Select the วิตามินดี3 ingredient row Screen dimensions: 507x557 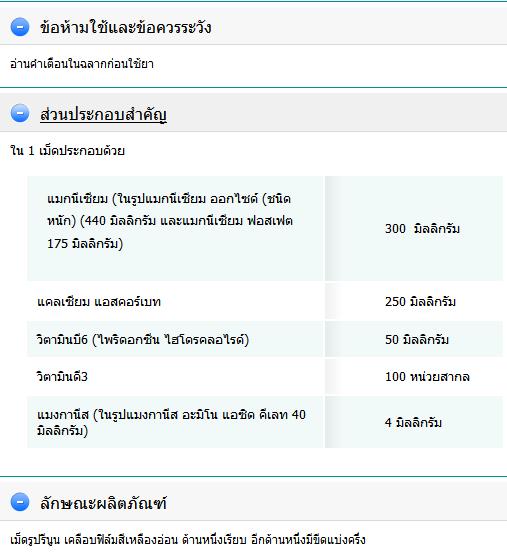coord(265,377)
